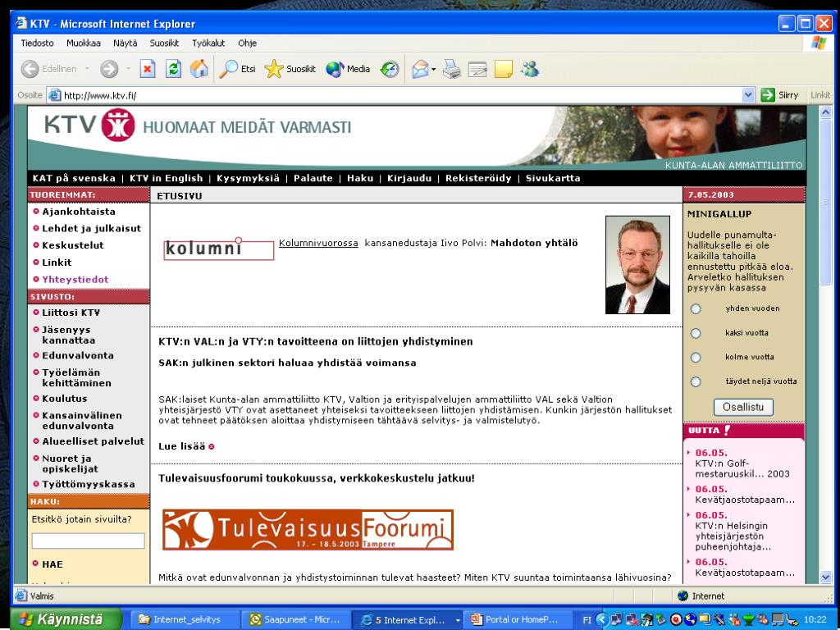Open the Tiedosto menu
Viewport: 840px width, 630px height.
pos(37,43)
